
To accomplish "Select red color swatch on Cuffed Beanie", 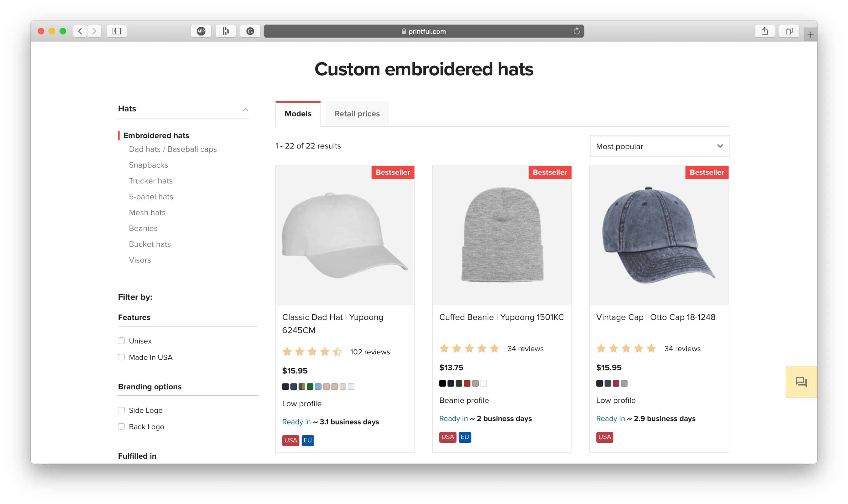I will pos(467,383).
